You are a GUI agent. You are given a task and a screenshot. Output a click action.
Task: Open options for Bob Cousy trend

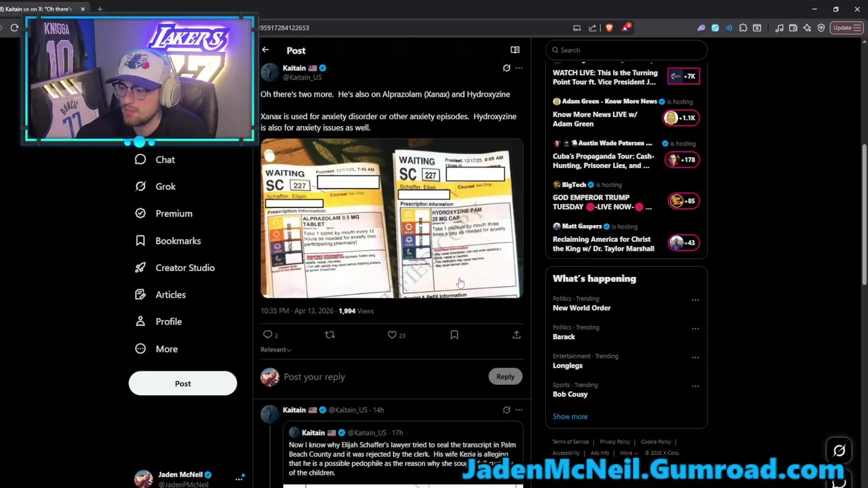(695, 386)
